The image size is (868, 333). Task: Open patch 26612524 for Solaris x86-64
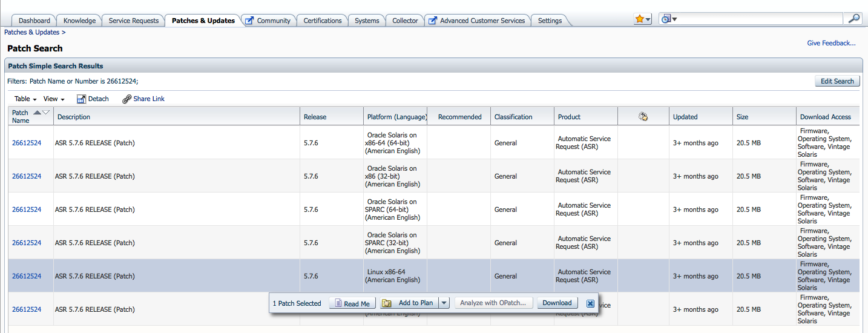pyautogui.click(x=27, y=143)
